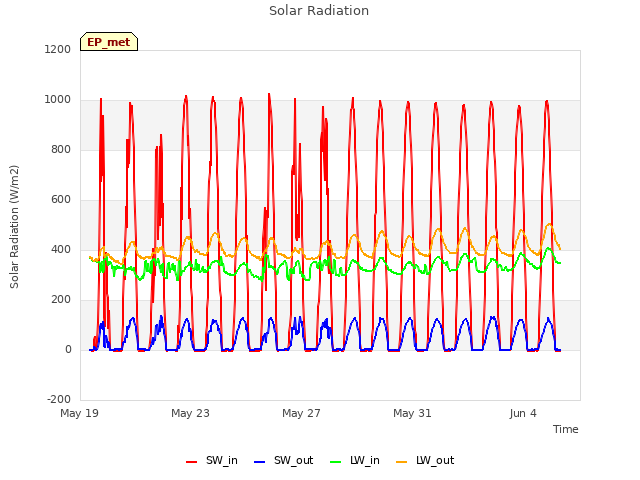Screen dimensions: 640x480
Task: Click the May 27 x-axis label
Action: pyautogui.click(x=301, y=413)
